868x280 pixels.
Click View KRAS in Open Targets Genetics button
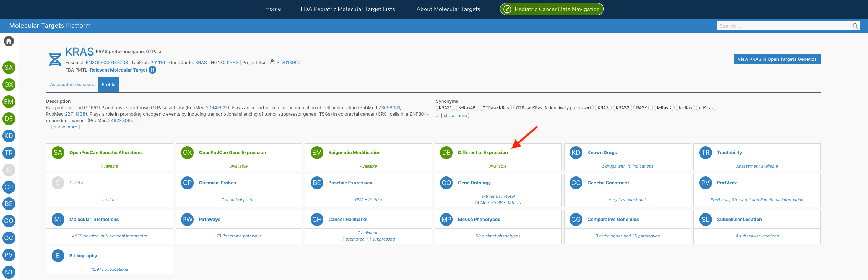pos(777,59)
